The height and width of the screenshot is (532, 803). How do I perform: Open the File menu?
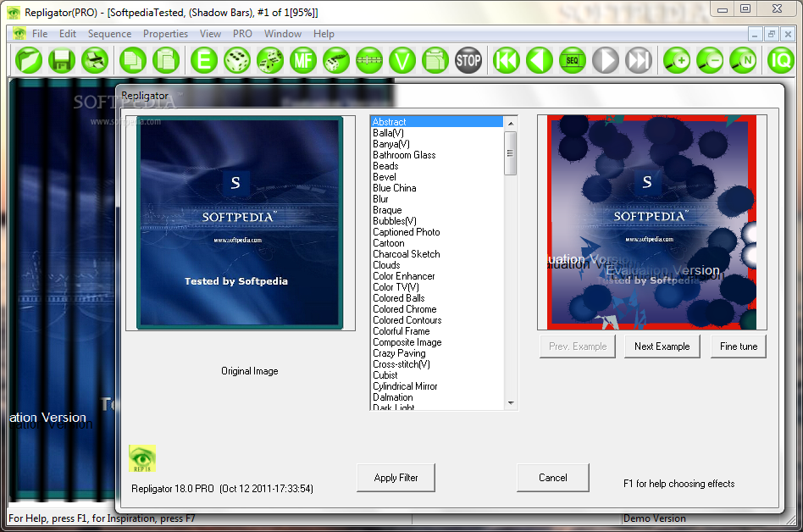[40, 34]
